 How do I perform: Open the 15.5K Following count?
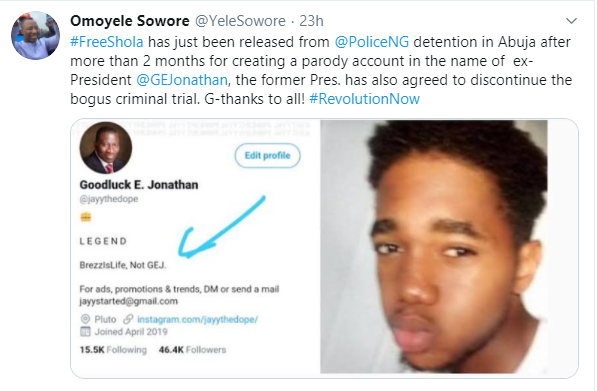click(x=113, y=350)
